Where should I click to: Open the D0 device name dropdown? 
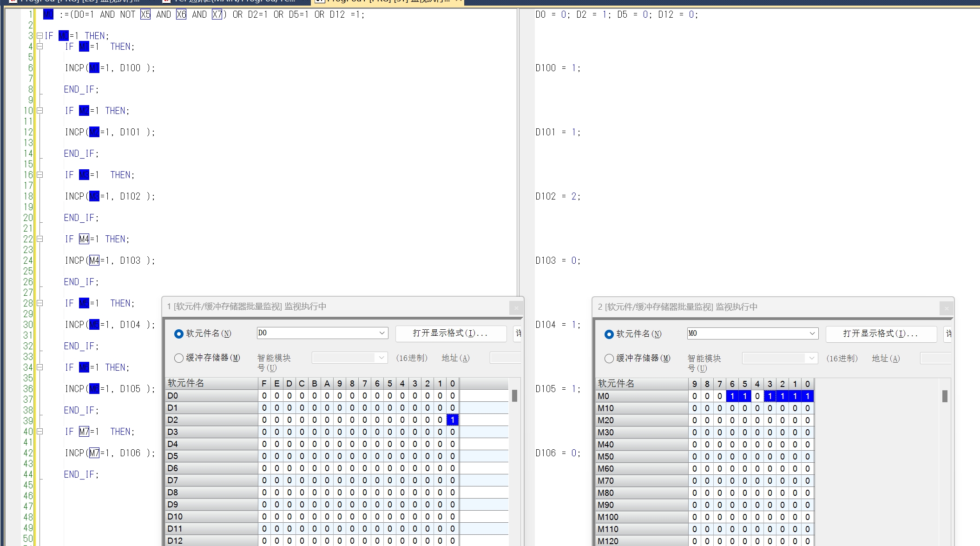click(x=381, y=333)
